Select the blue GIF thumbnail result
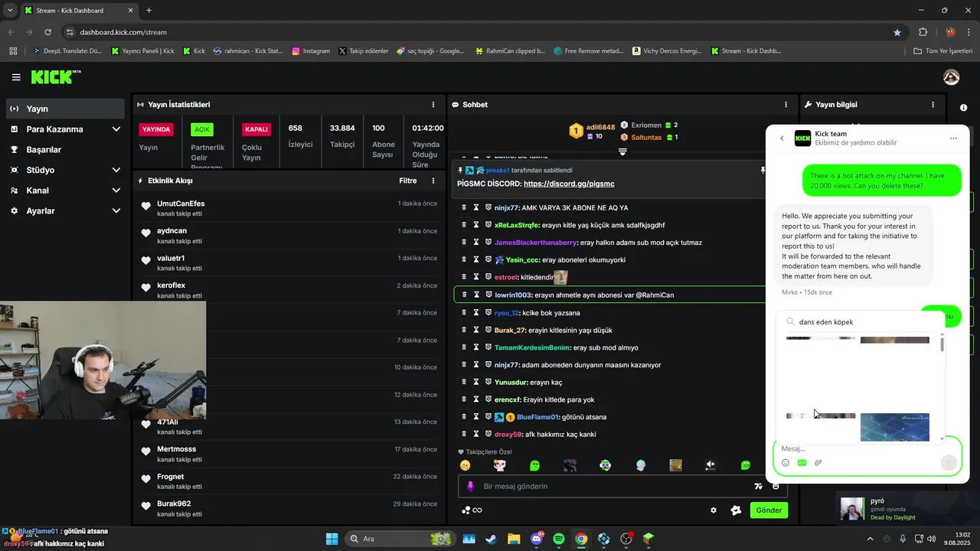 894,427
